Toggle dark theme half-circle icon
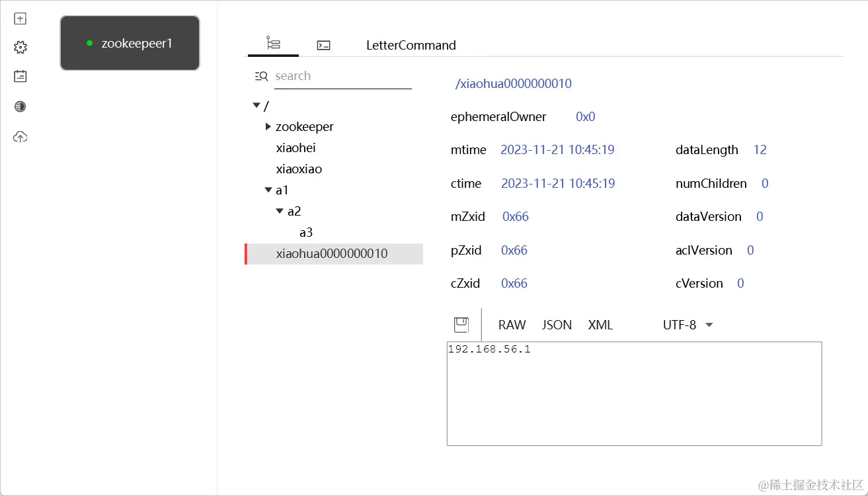The image size is (868, 496). 20,106
